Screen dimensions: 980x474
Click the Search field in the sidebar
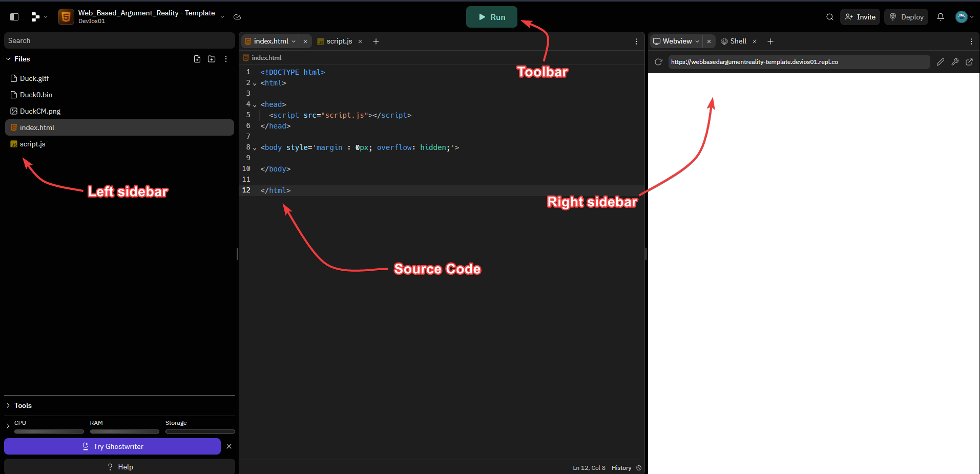coord(119,40)
